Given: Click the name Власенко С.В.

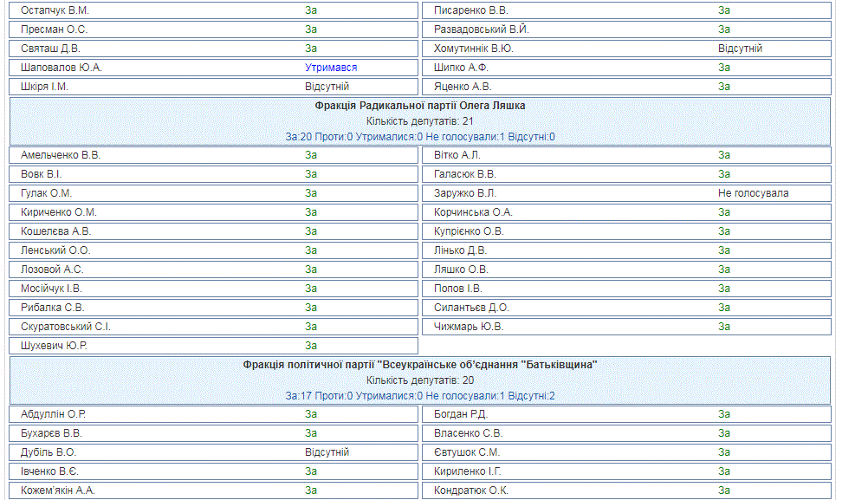Looking at the screenshot, I should tap(468, 433).
